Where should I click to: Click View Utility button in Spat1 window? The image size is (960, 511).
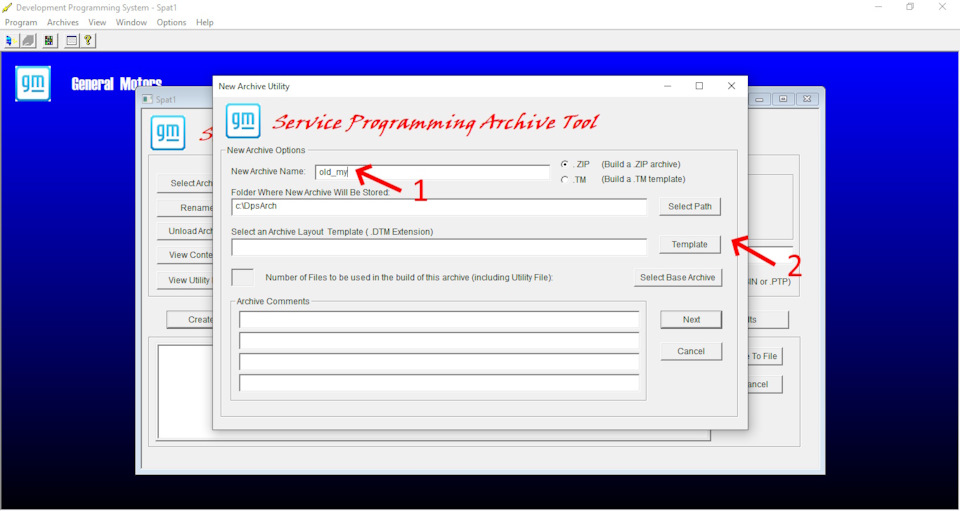(x=185, y=280)
